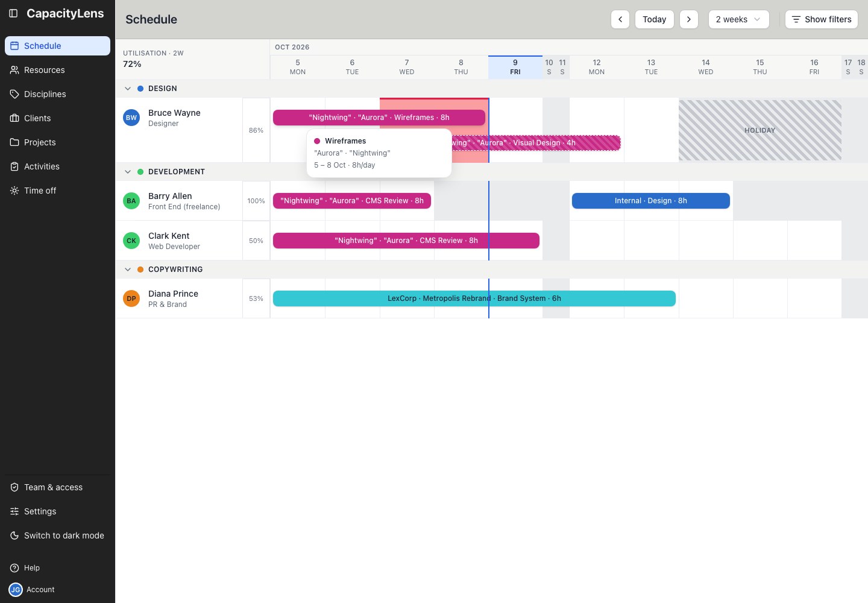Image resolution: width=868 pixels, height=603 pixels.
Task: Click the Settings sliders icon
Action: [x=14, y=511]
